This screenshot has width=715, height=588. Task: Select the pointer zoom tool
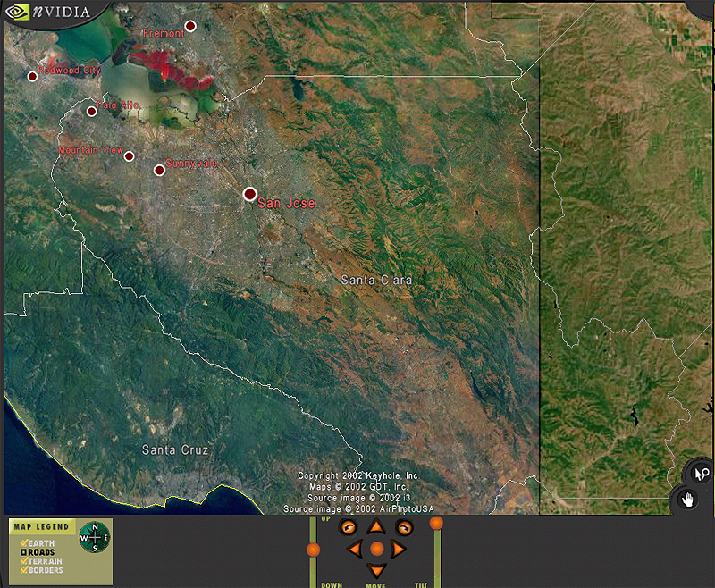coord(700,475)
